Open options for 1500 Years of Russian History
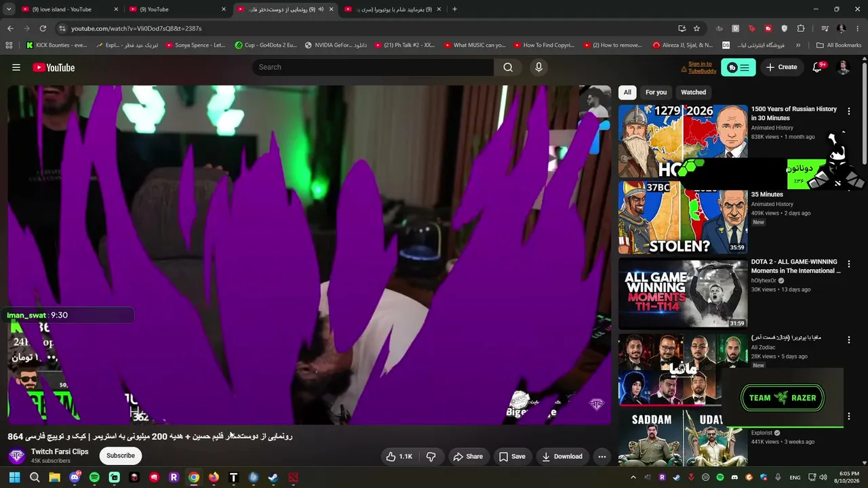 [848, 111]
